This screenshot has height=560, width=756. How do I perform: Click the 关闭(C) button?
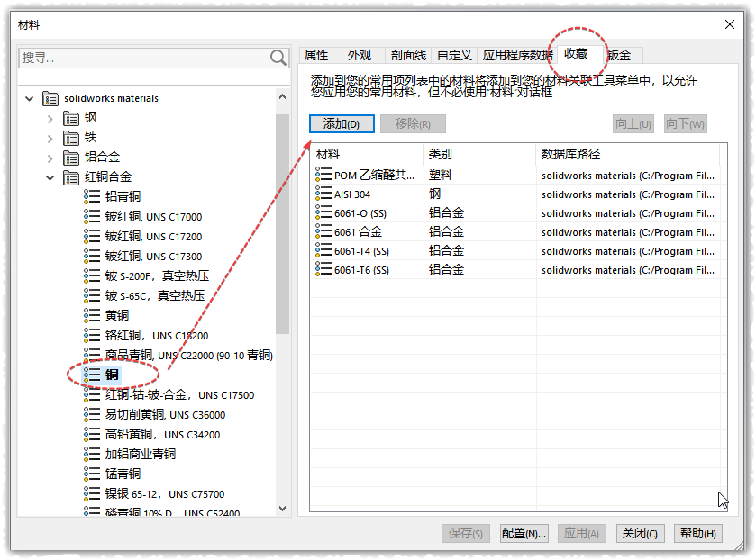[640, 534]
